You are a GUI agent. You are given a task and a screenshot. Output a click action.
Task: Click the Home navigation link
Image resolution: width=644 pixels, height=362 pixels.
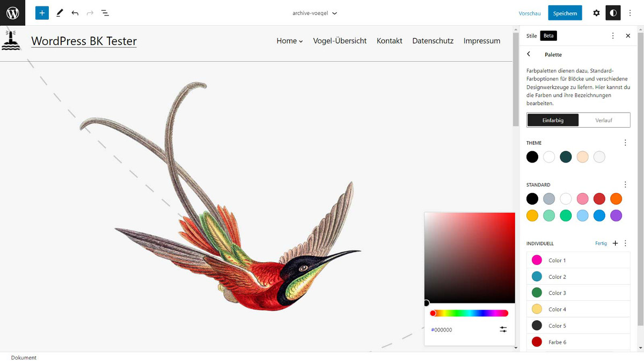pyautogui.click(x=287, y=41)
